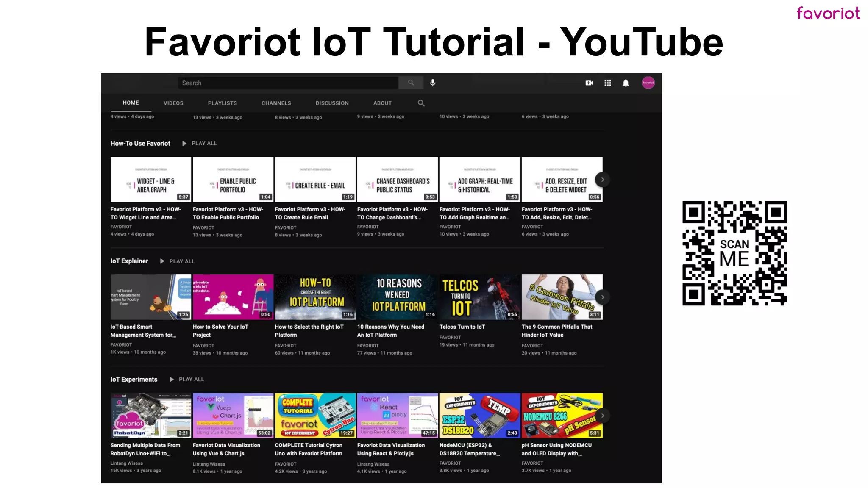Expand next videos in IoT Explainer row
868x488 pixels.
(602, 297)
